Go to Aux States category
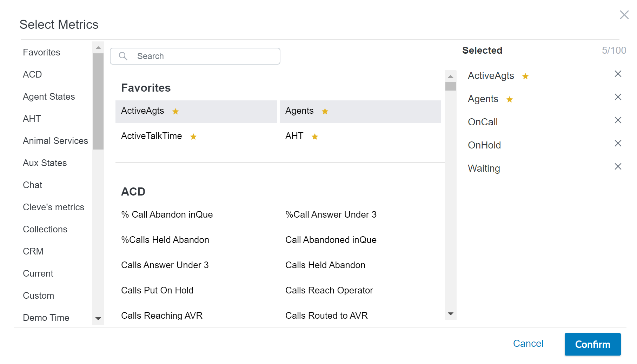This screenshot has height=364, width=637. 45,163
